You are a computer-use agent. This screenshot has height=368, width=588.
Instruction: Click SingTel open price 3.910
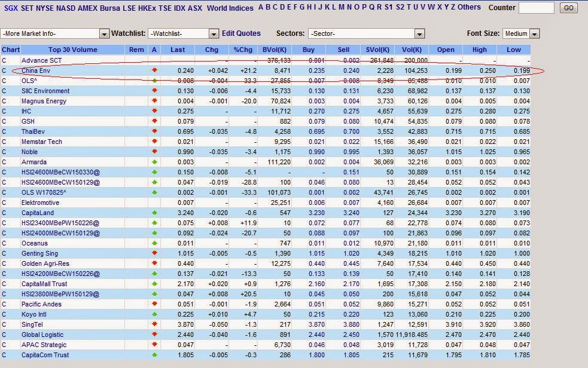(x=454, y=324)
